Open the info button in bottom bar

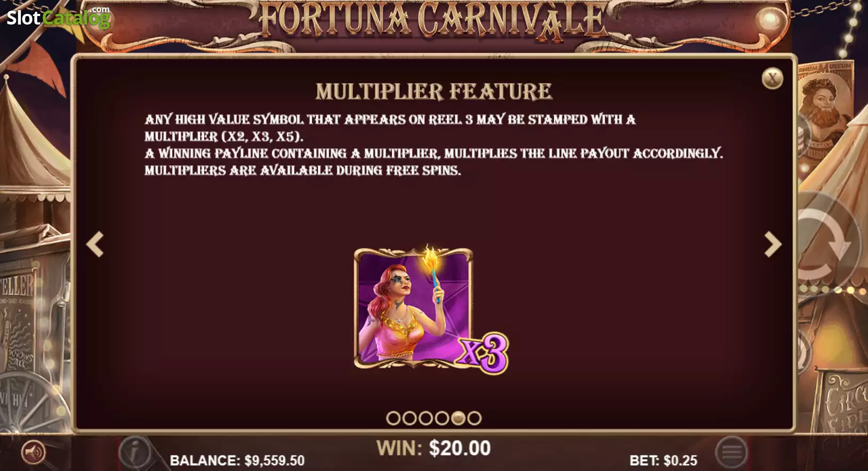(x=134, y=452)
